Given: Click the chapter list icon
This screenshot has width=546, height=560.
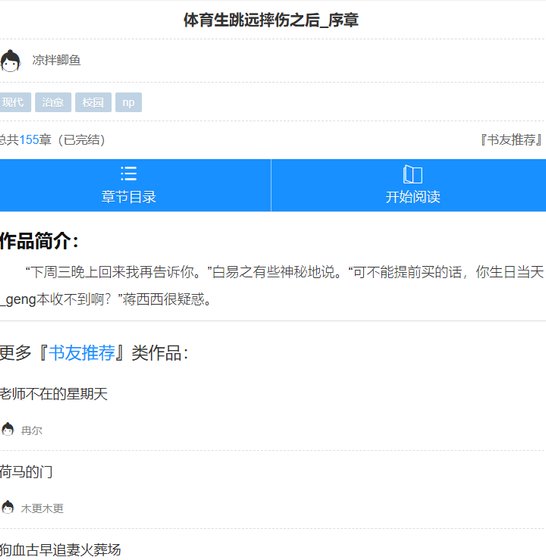Looking at the screenshot, I should click(129, 174).
